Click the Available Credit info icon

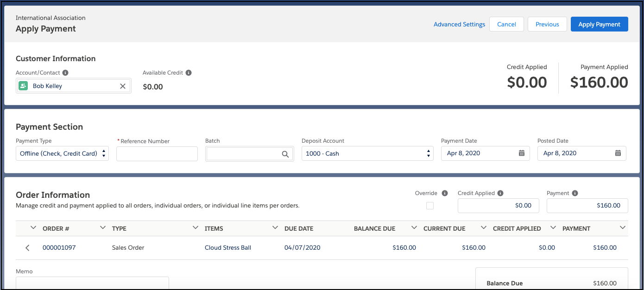coord(189,73)
